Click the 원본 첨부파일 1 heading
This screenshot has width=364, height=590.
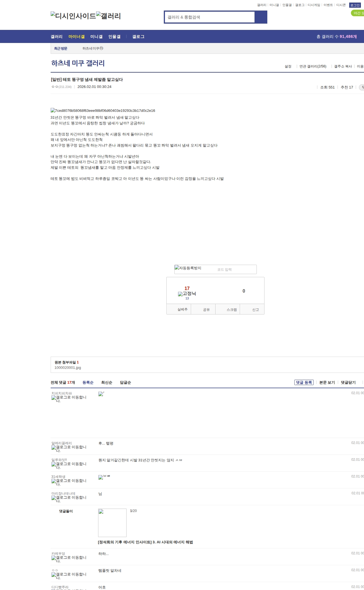tap(67, 362)
